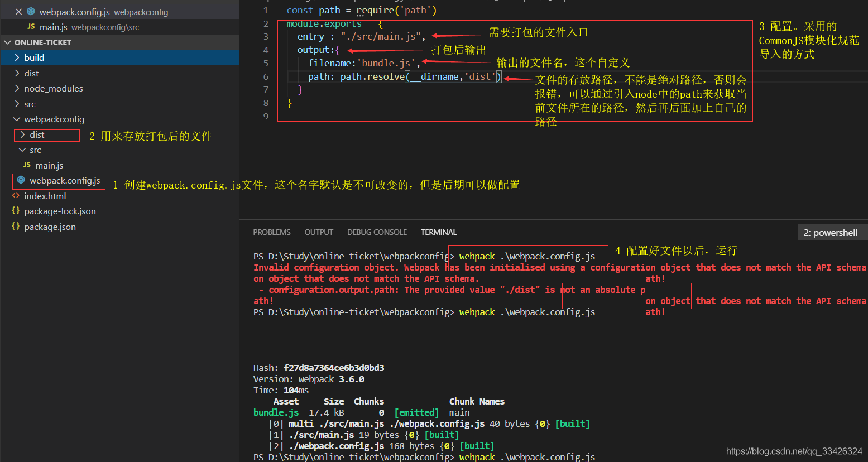The image size is (868, 462).
Task: Click the entry './src/main.js' code line
Action: [361, 36]
